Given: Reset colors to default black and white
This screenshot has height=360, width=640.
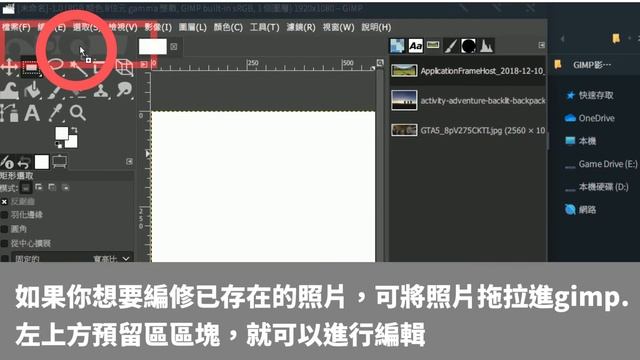Looking at the screenshot, I should pyautogui.click(x=58, y=145).
